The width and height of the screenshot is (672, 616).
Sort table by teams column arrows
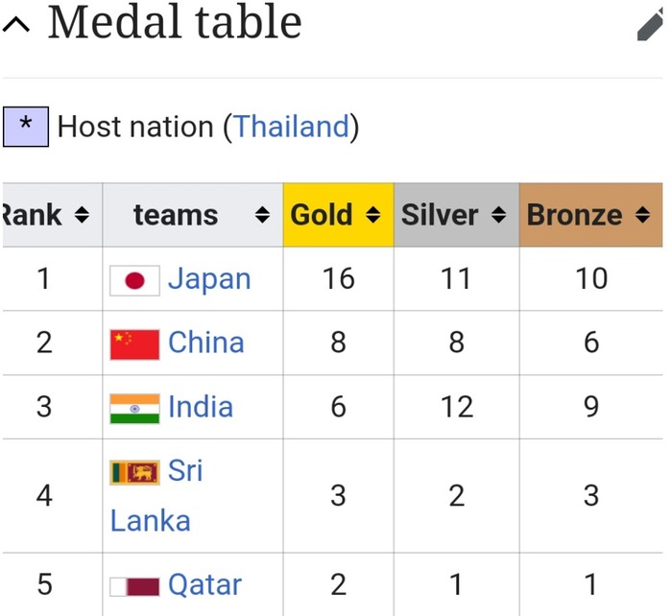tap(262, 215)
